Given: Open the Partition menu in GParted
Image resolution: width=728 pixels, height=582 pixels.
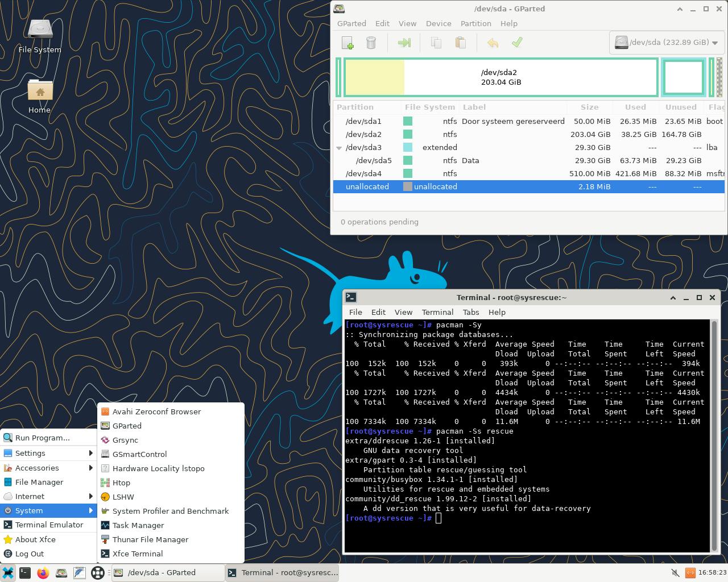Looking at the screenshot, I should [x=475, y=23].
